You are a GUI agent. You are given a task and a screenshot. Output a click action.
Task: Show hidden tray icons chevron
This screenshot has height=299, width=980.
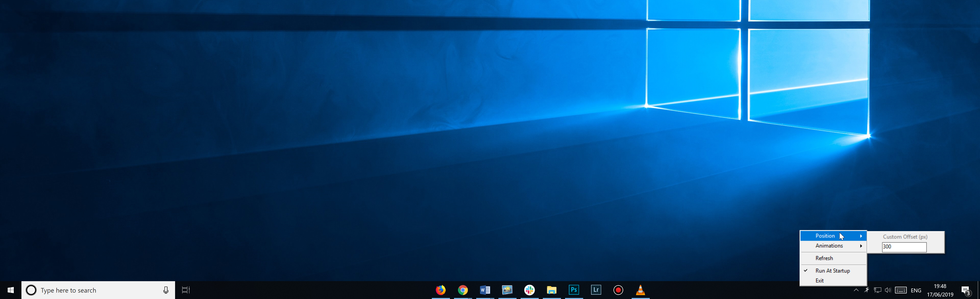pos(856,290)
